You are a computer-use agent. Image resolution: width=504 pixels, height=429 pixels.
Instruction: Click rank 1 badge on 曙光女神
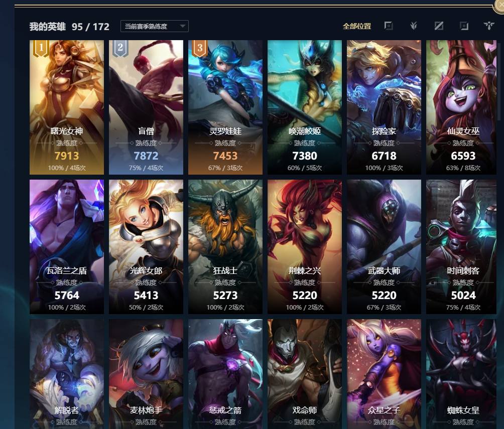coord(41,48)
